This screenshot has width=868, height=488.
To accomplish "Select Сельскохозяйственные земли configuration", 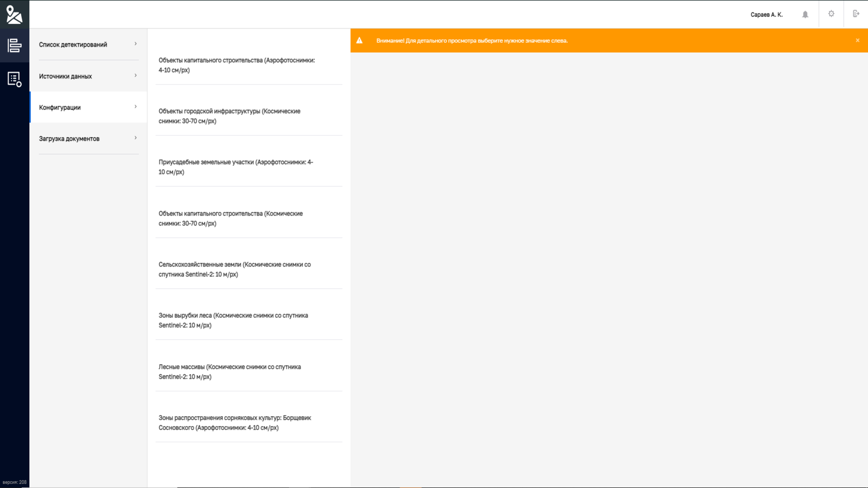I will point(249,270).
